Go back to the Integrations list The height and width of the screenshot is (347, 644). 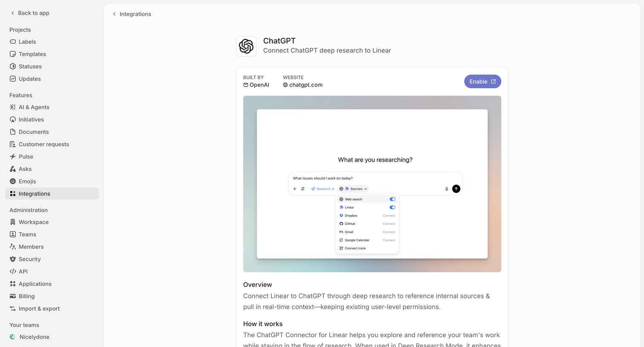click(x=132, y=14)
